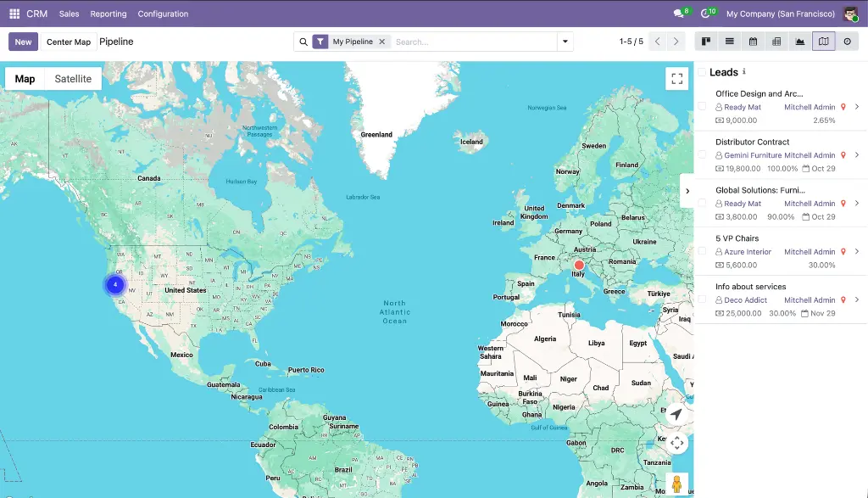The height and width of the screenshot is (498, 868).
Task: Click the filter funnel icon
Action: tap(320, 42)
